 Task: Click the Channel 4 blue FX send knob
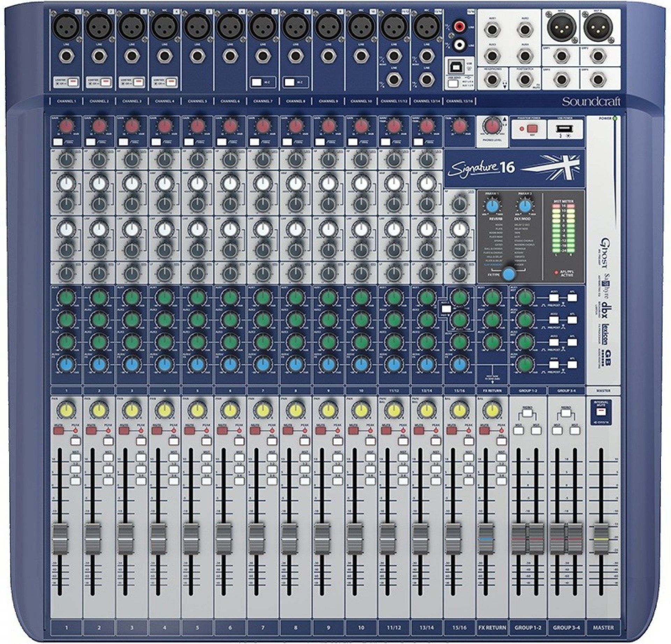tap(165, 365)
